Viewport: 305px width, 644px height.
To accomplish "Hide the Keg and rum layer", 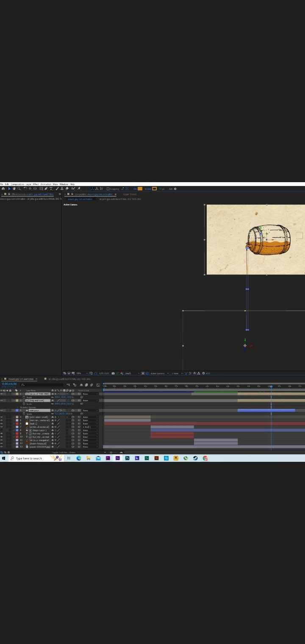I will 1,400.
